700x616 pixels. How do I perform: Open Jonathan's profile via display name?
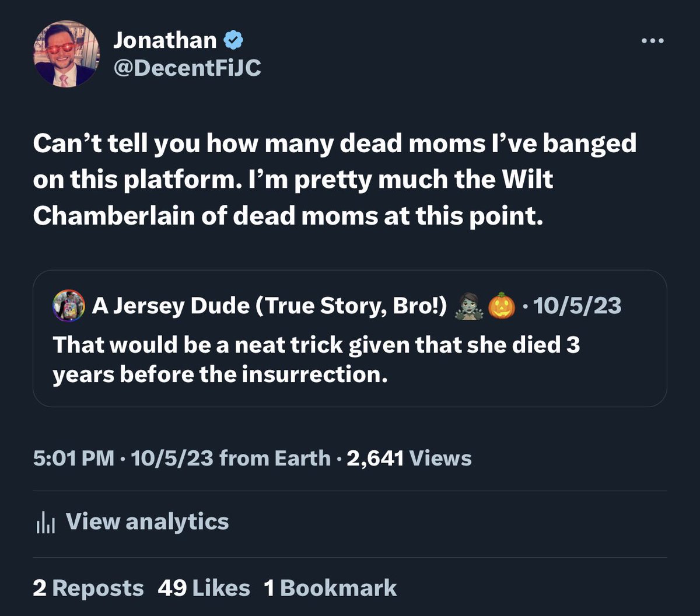click(164, 40)
